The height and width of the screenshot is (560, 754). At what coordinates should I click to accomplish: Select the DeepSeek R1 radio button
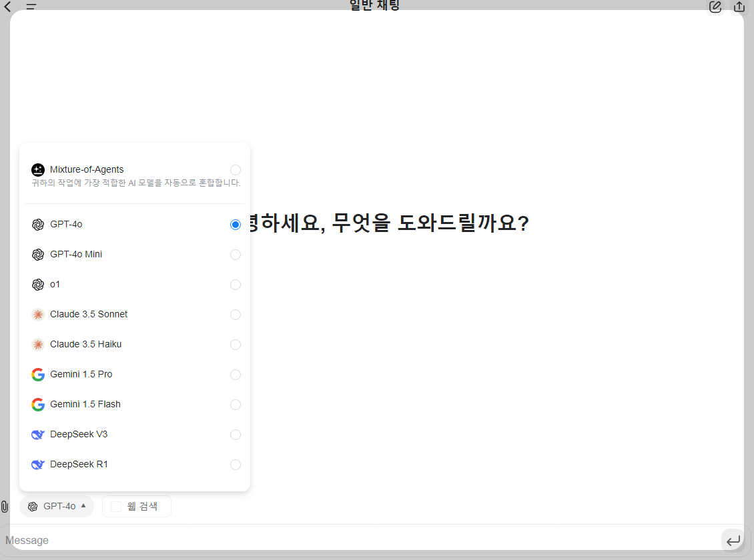235,465
